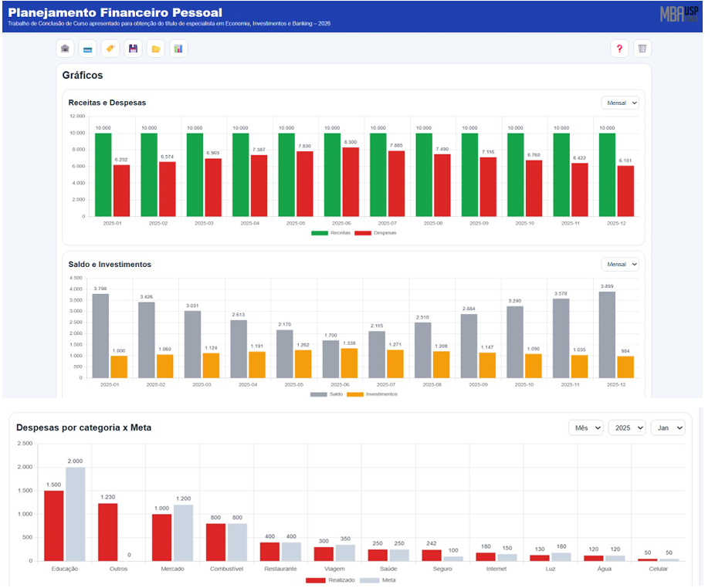Open the bank accounts icon

click(65, 49)
